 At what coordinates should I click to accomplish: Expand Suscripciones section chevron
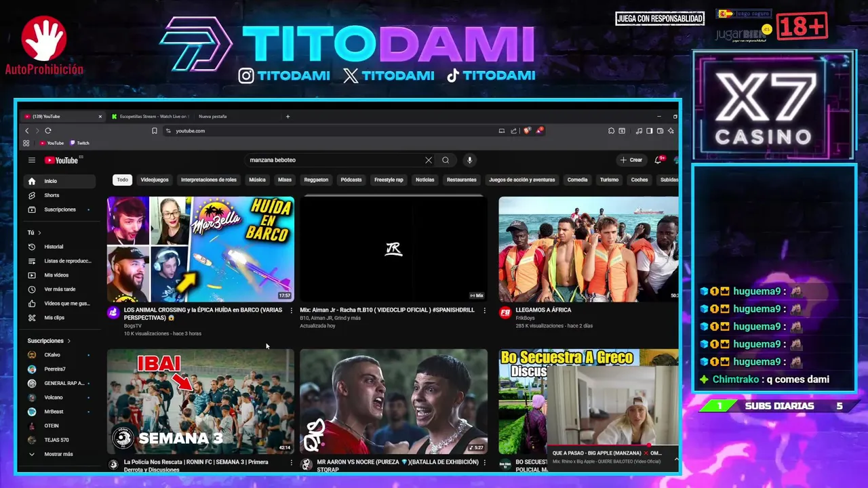tap(68, 341)
